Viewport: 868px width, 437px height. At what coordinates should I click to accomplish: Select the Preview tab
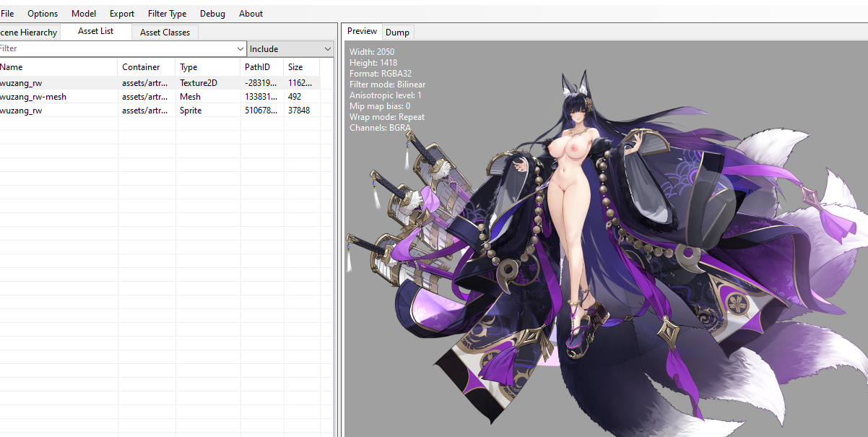click(362, 31)
